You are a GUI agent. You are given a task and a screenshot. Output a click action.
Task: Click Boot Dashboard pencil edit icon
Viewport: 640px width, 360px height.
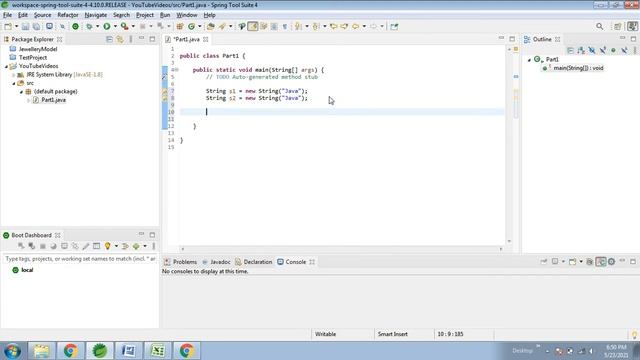click(85, 246)
